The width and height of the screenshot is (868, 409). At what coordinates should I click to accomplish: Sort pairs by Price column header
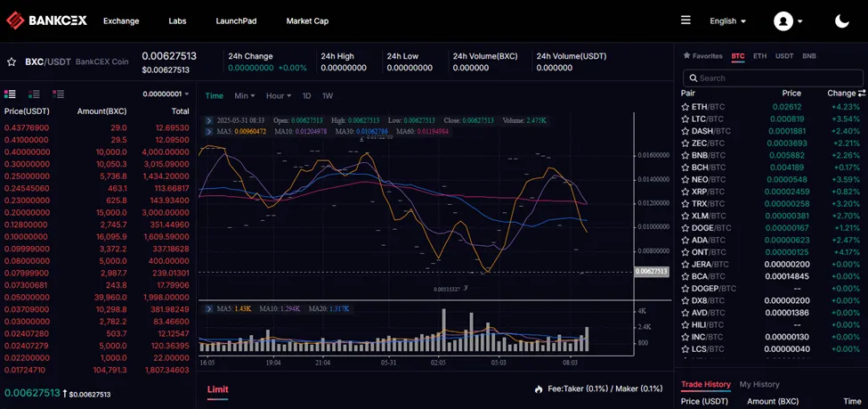click(791, 93)
